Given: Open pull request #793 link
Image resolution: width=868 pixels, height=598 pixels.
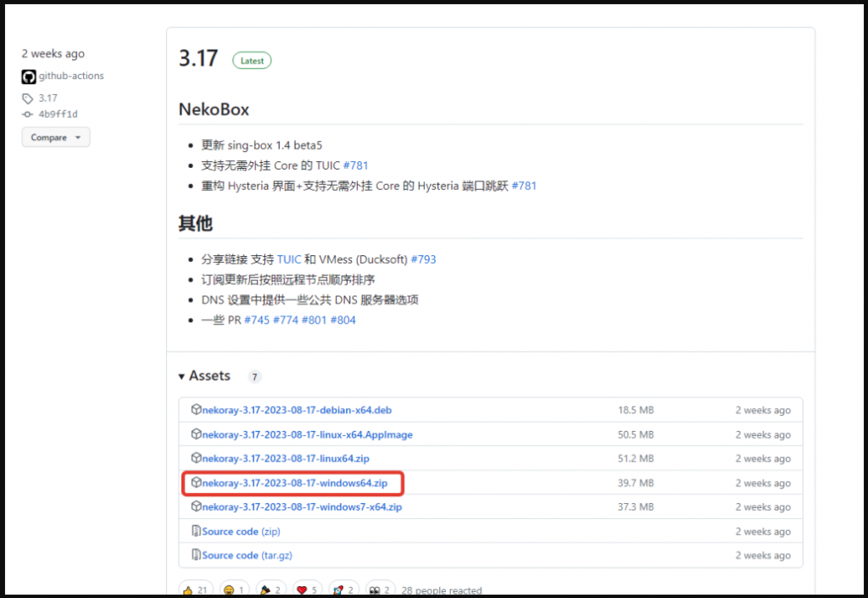Looking at the screenshot, I should point(423,260).
